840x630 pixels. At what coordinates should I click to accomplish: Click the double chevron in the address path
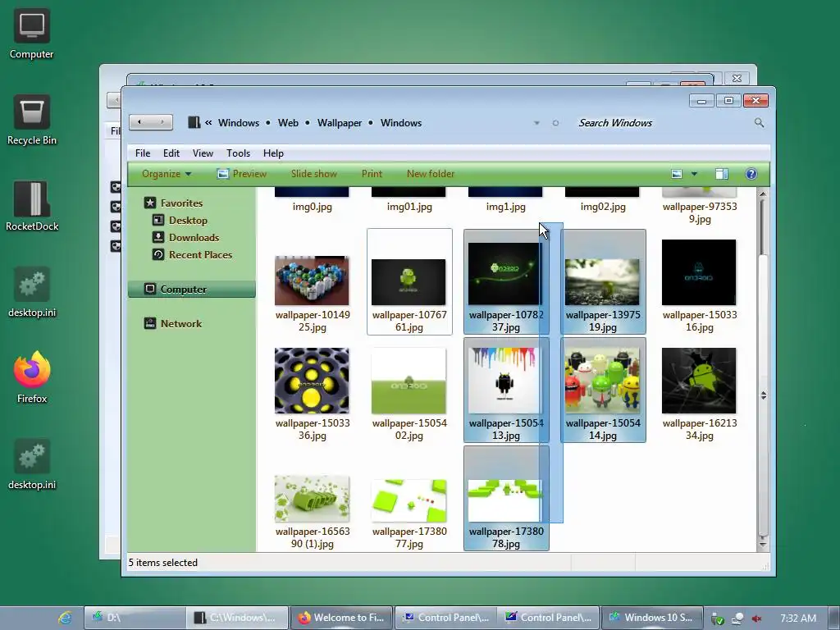point(208,123)
